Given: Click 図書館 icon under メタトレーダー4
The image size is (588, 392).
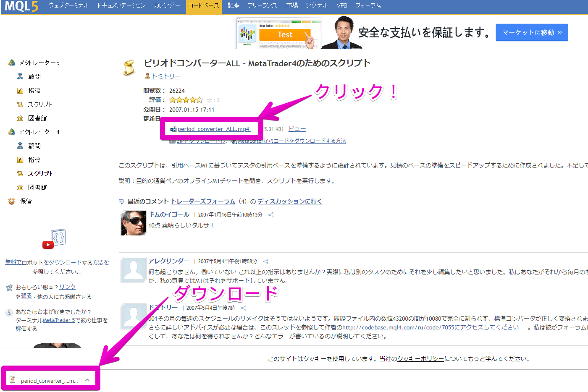Looking at the screenshot, I should tap(20, 187).
